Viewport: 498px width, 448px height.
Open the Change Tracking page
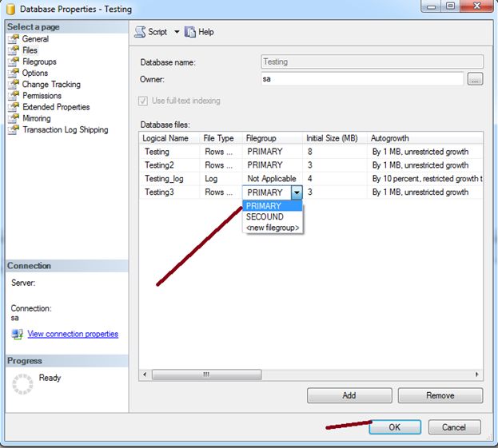51,84
